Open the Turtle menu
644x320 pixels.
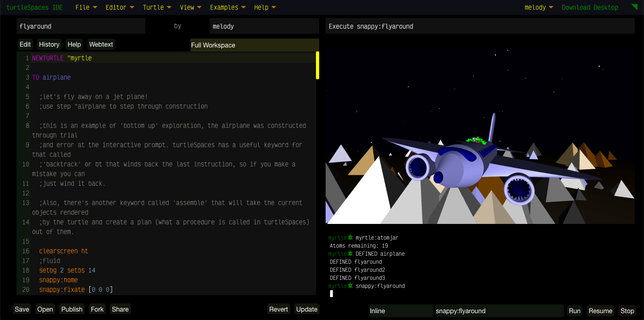(x=157, y=7)
